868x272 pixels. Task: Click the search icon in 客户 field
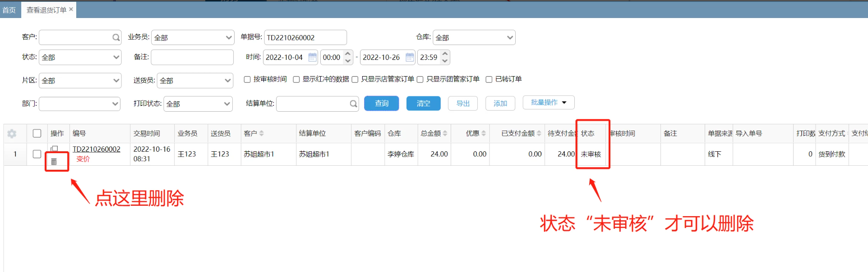click(116, 37)
